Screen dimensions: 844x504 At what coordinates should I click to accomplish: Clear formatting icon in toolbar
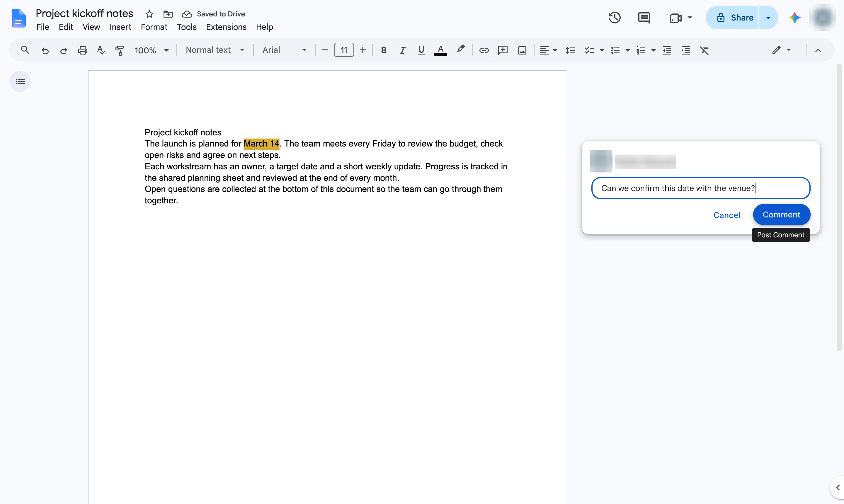point(704,50)
